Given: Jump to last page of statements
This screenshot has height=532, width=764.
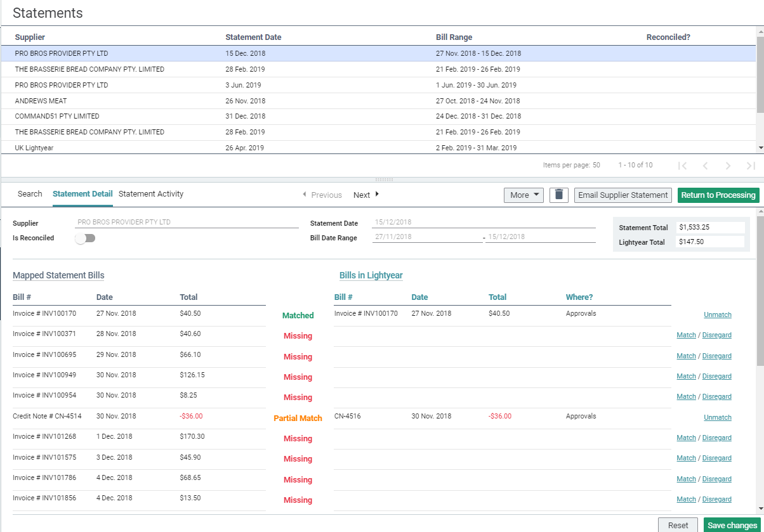Looking at the screenshot, I should [x=751, y=165].
